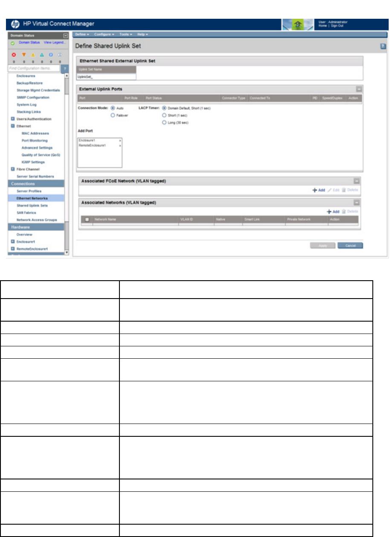The width and height of the screenshot is (392, 537).
Task: Click the navigation tree scrollbar down arrow
Action: tap(66, 253)
